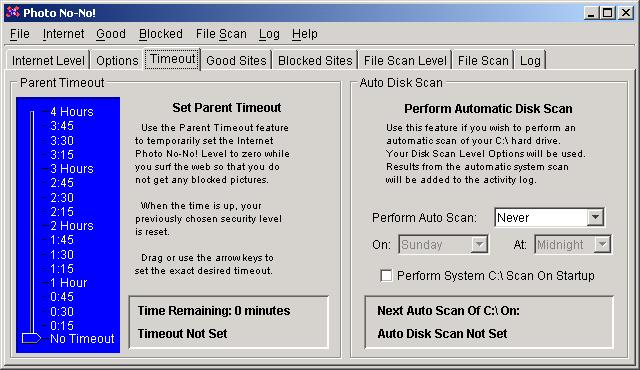Minimize the Photo No-No! window

click(591, 13)
